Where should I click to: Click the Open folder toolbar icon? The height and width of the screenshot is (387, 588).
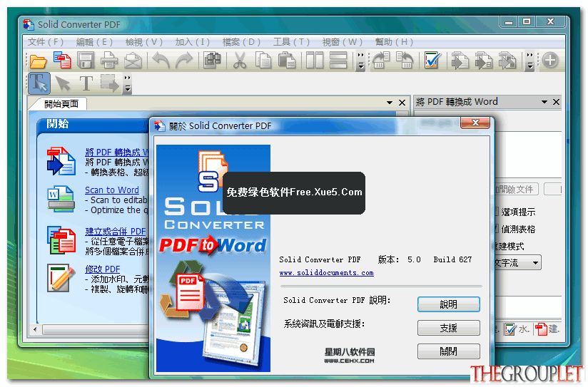[x=39, y=61]
